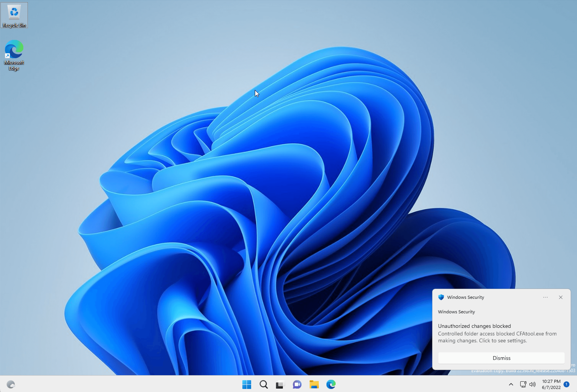
Task: Click the weather widget icon on taskbar
Action: point(11,384)
